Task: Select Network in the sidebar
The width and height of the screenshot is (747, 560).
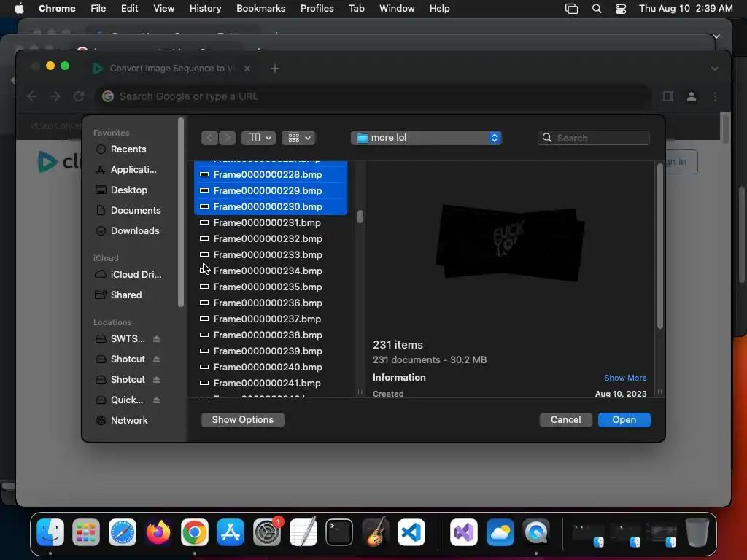Action: 129,421
